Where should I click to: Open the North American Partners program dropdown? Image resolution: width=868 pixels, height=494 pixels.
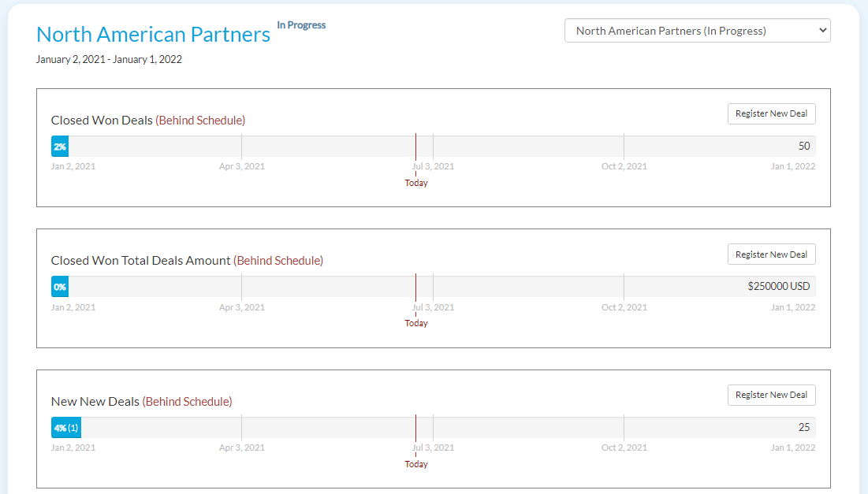pos(697,31)
